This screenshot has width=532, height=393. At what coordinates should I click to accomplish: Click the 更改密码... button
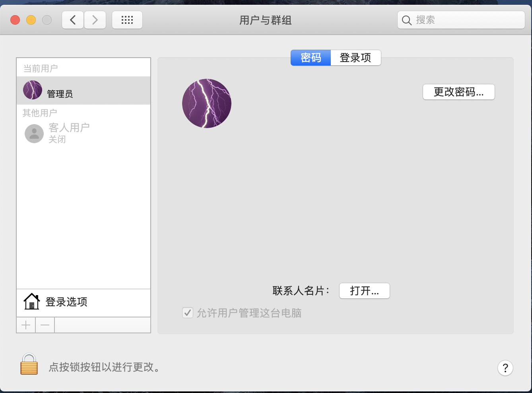pos(458,92)
